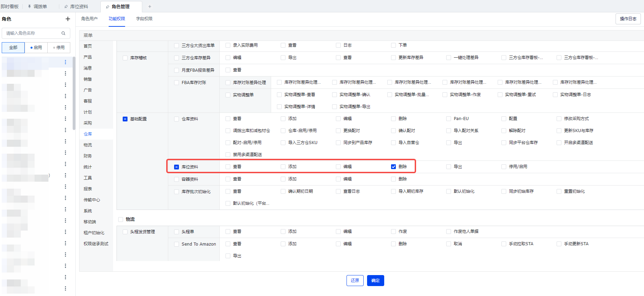This screenshot has width=644, height=296.
Task: Filter roles by 启用 status
Action: (x=36, y=48)
